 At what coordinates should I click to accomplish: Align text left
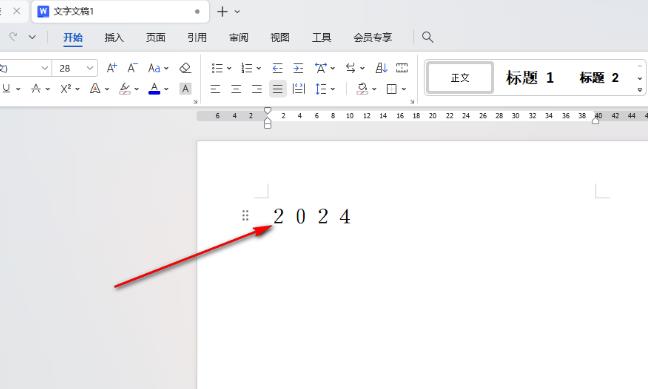point(215,89)
